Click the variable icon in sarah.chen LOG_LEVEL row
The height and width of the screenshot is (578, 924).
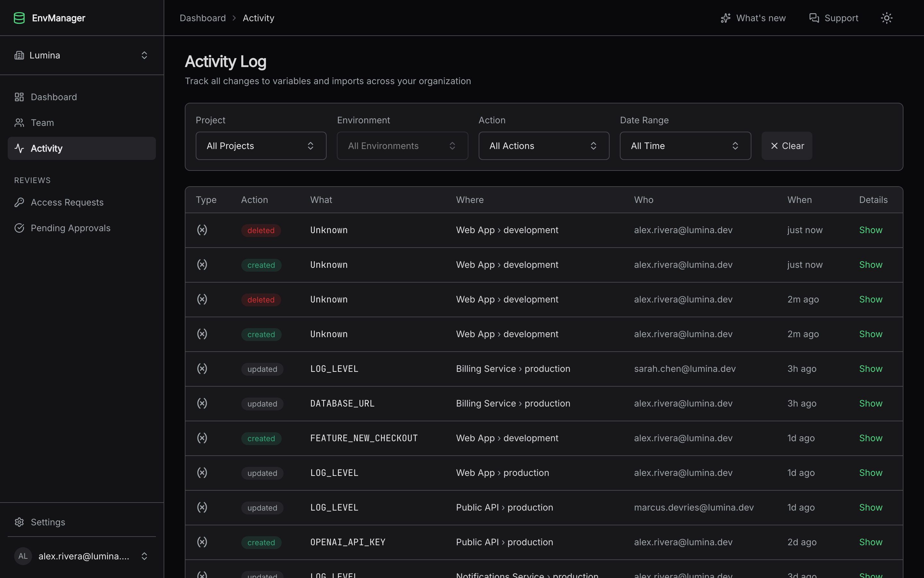[x=202, y=369]
